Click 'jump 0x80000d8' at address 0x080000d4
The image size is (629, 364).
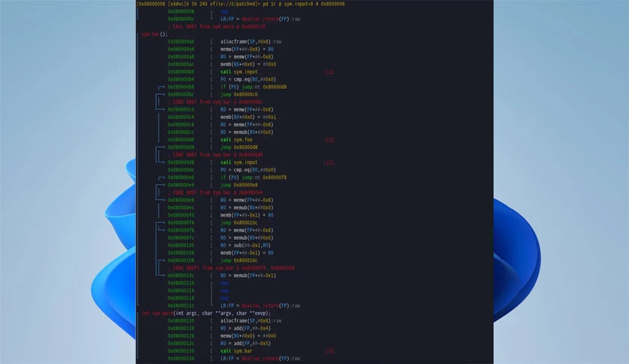(239, 147)
